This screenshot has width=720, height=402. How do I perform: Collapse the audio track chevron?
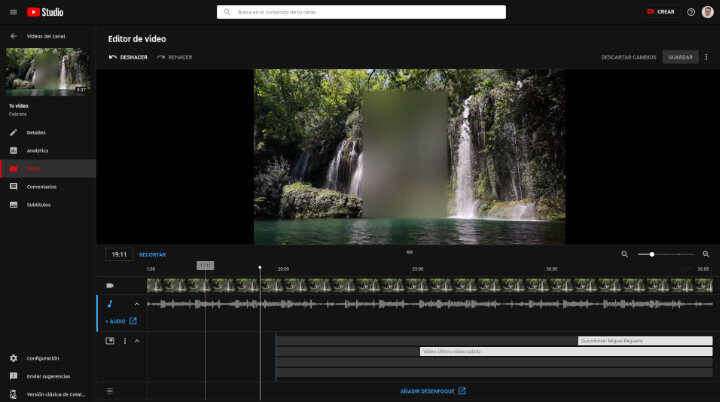(x=137, y=304)
